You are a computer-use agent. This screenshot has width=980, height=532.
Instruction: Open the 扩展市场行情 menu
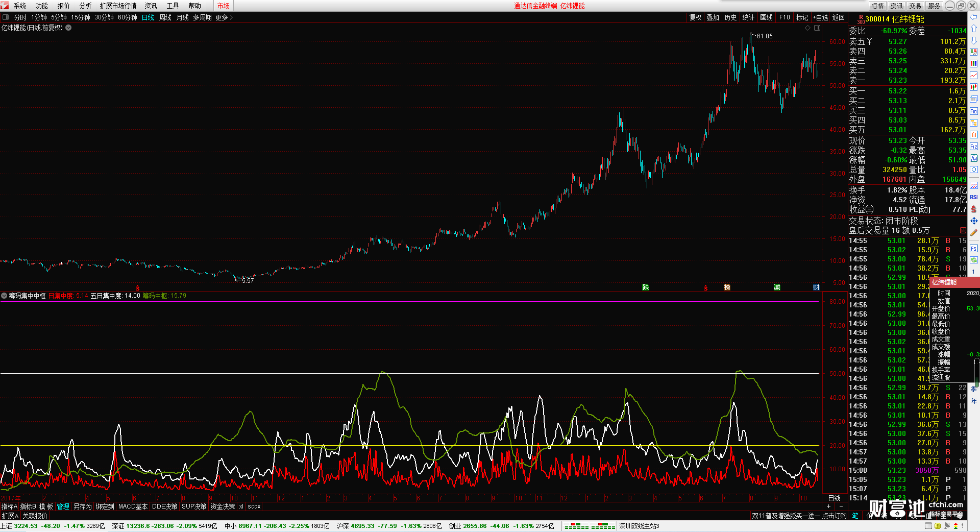[118, 6]
